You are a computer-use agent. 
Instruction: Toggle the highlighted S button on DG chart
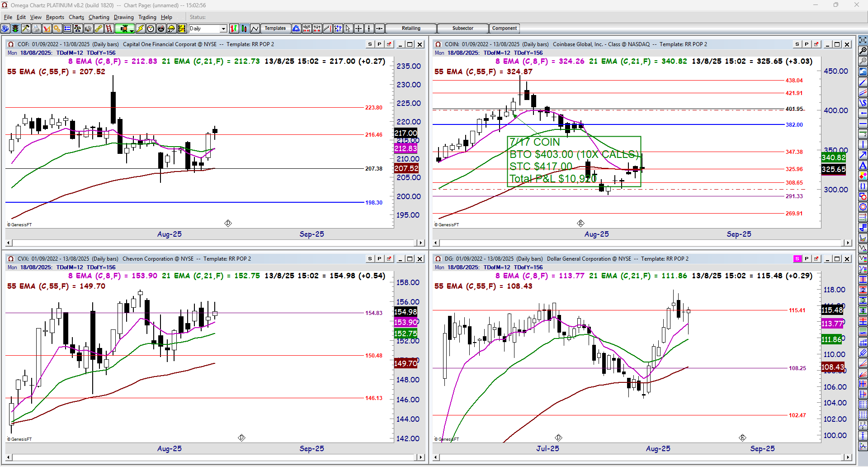797,259
